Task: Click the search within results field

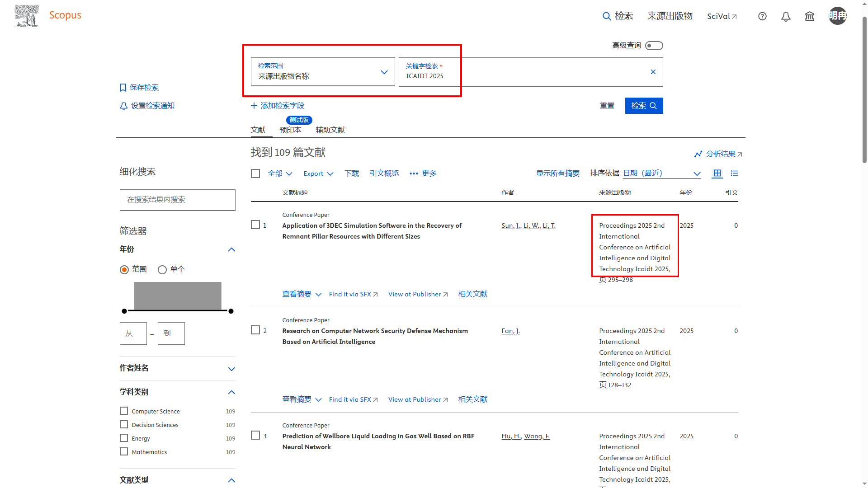Action: pos(177,200)
